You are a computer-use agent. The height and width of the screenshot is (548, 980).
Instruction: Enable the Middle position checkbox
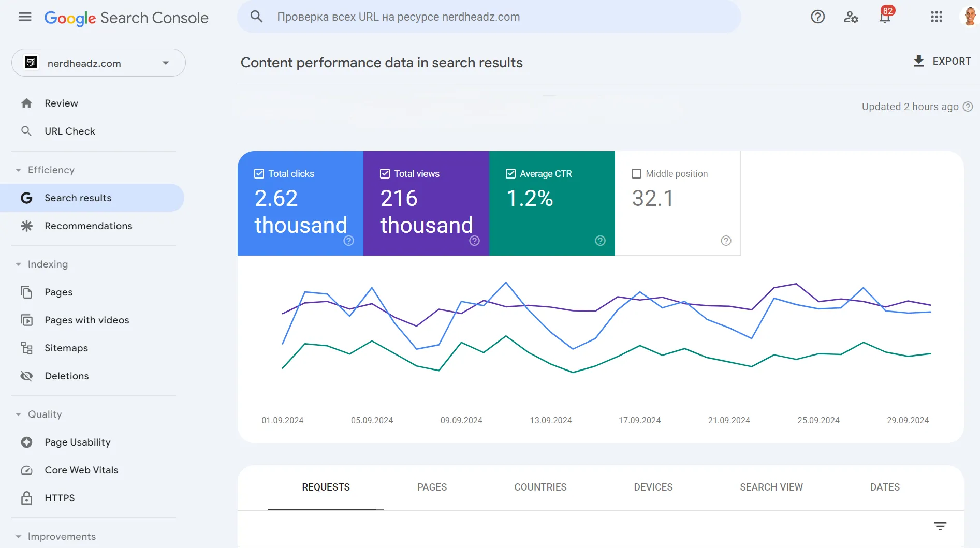click(x=637, y=174)
